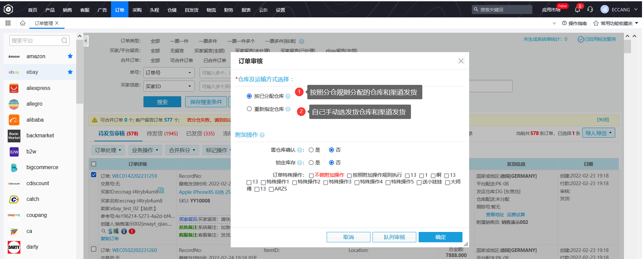Open the 买家ID dropdown
The image size is (644, 259).
pyautogui.click(x=169, y=86)
